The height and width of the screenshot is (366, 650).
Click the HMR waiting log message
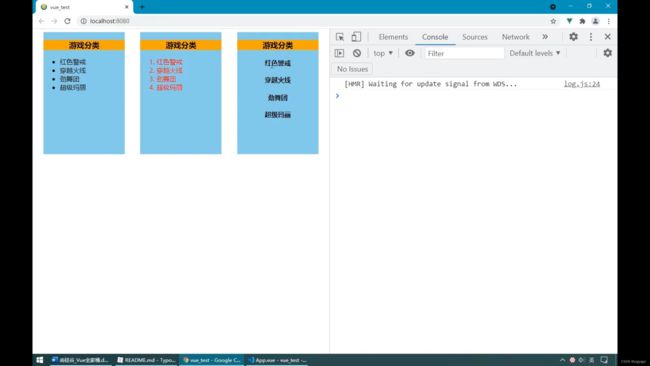click(431, 84)
